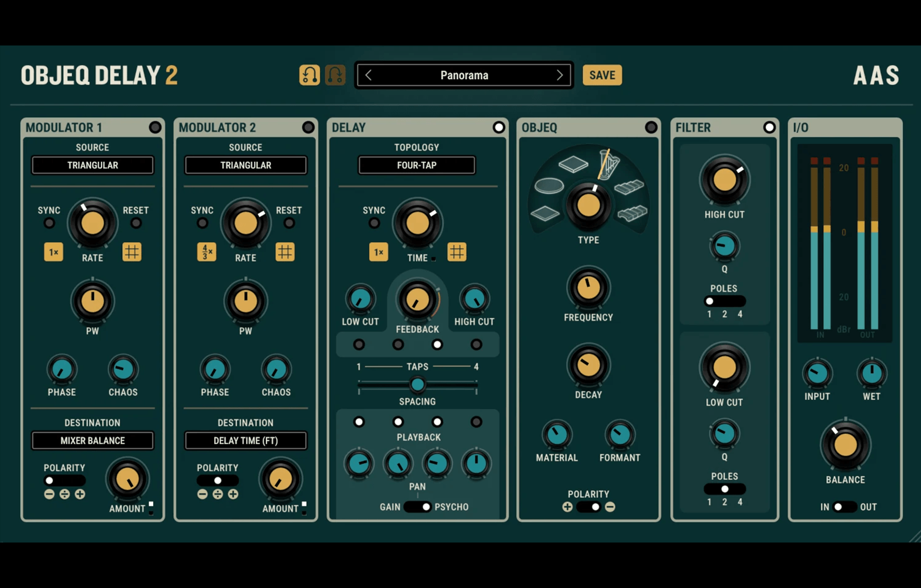921x588 pixels.
Task: Click the 1x rate multiplier badge in Modulator 1
Action: [x=53, y=251]
